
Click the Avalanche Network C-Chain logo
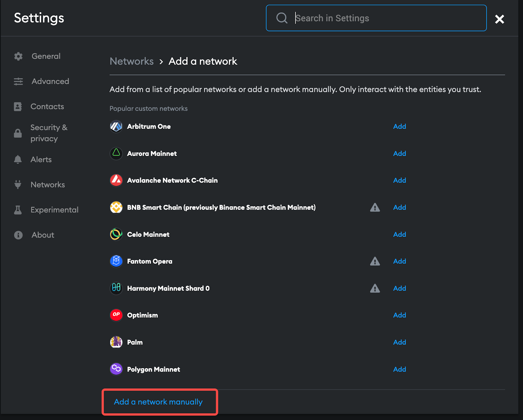[116, 180]
